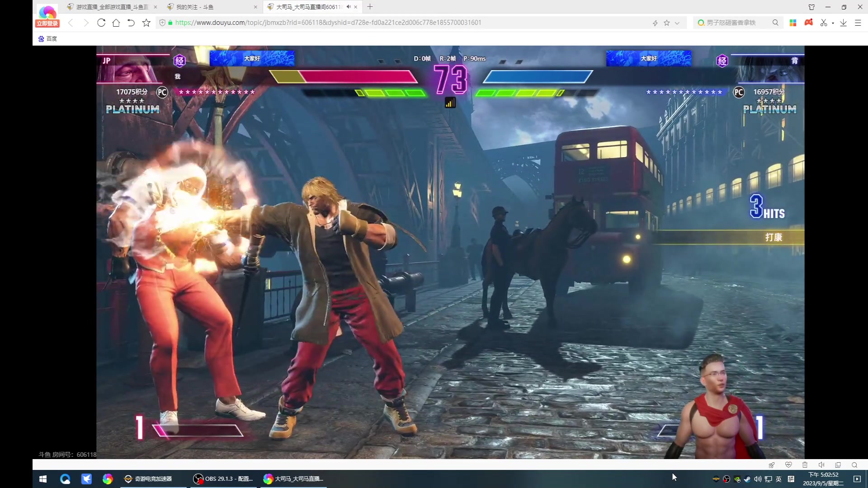Open a new browser tab
This screenshot has height=488, width=868.
[370, 7]
